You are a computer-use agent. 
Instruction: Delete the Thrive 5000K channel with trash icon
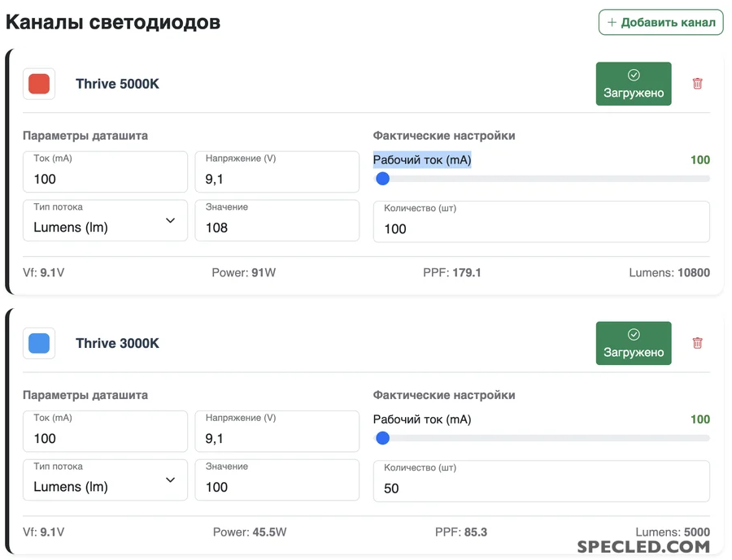pyautogui.click(x=698, y=84)
